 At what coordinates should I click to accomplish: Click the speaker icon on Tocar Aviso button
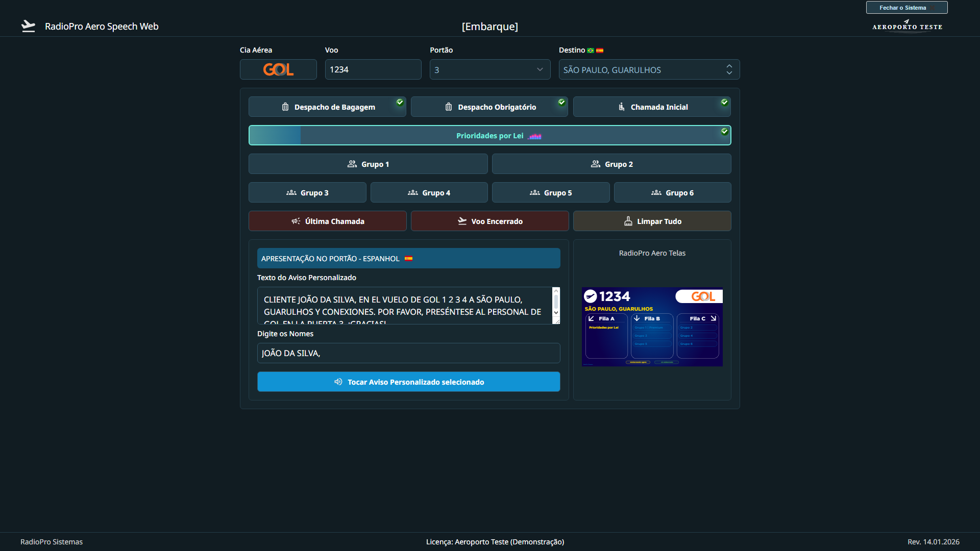(x=338, y=382)
